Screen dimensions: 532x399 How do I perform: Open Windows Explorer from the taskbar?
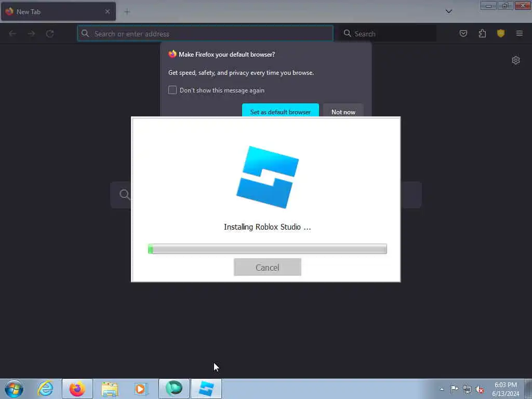coord(110,389)
